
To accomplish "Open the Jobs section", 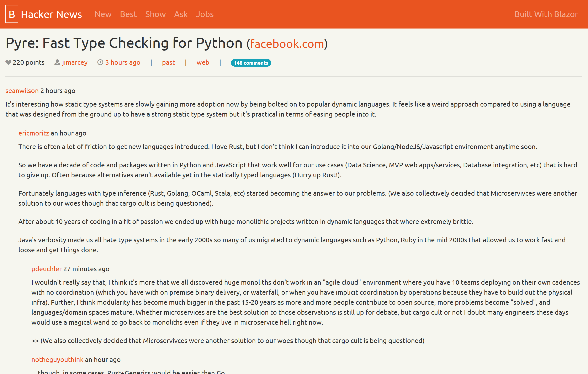I will [x=205, y=14].
